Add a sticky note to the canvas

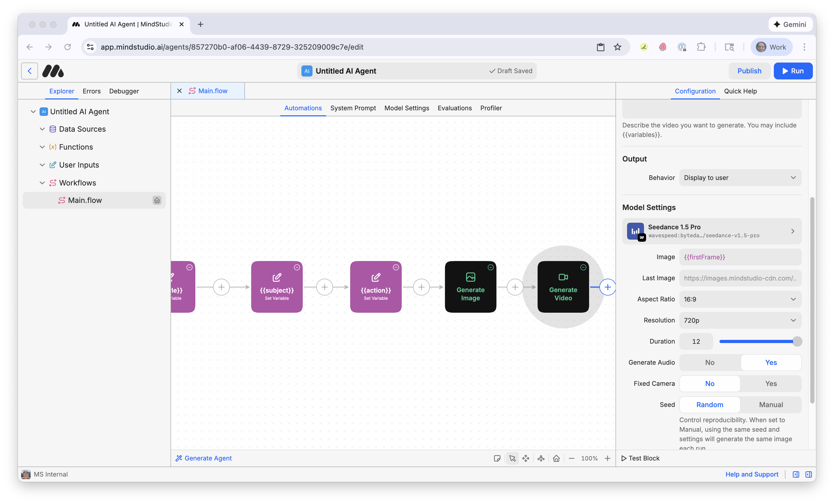[x=497, y=458]
